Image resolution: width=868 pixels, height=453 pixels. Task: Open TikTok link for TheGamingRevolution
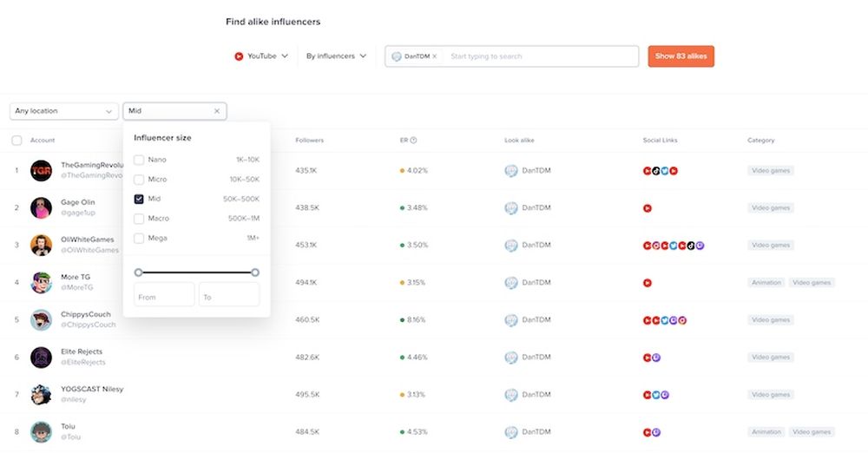656,171
